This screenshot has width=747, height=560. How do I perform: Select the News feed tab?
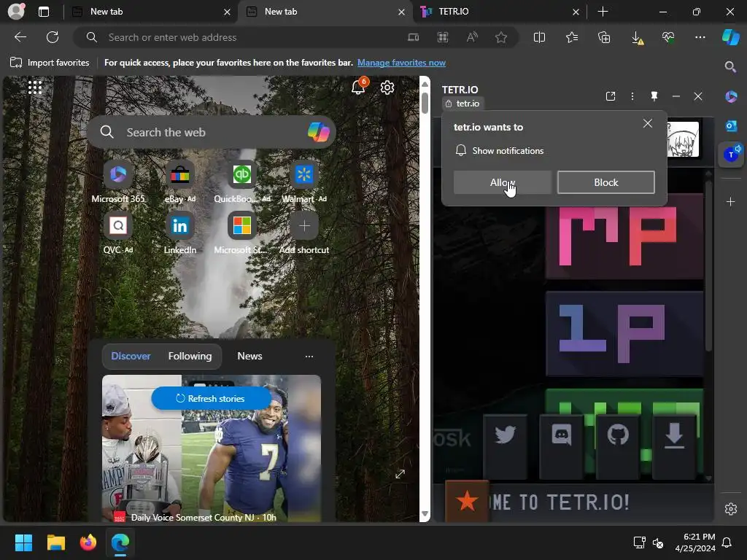(249, 356)
